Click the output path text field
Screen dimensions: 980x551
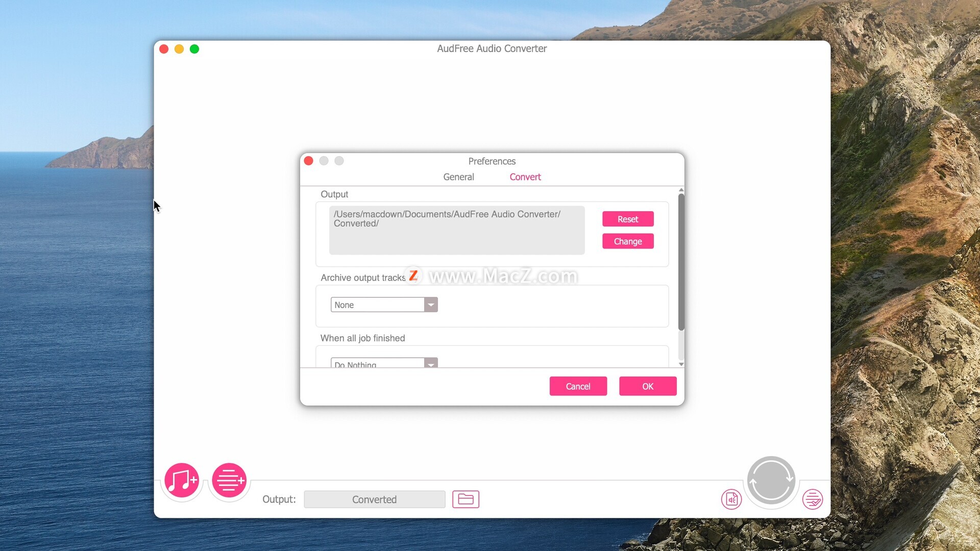(x=457, y=230)
